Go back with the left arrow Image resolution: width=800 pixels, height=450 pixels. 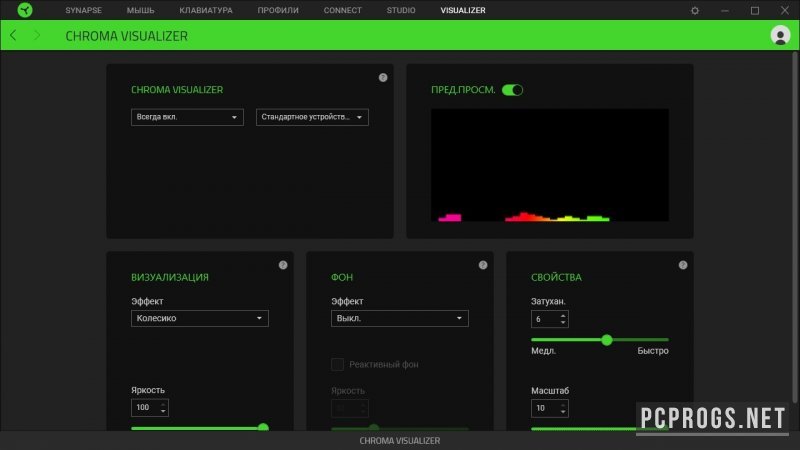point(13,35)
